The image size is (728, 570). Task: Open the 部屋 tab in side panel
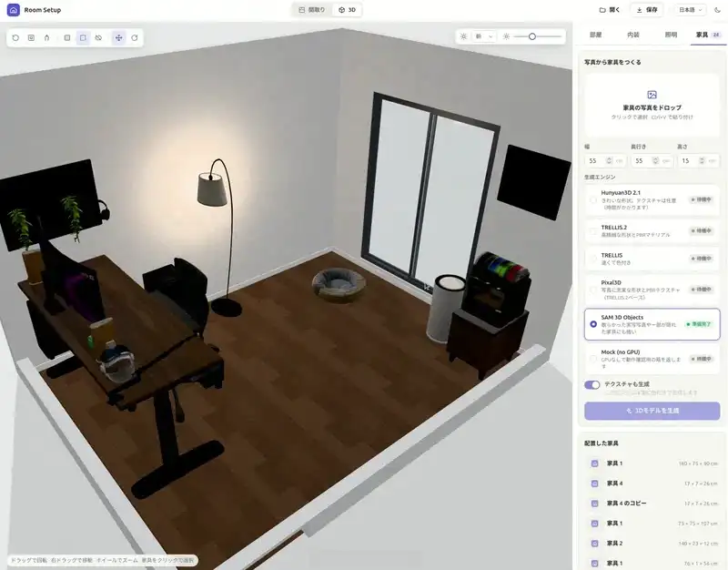coord(596,35)
